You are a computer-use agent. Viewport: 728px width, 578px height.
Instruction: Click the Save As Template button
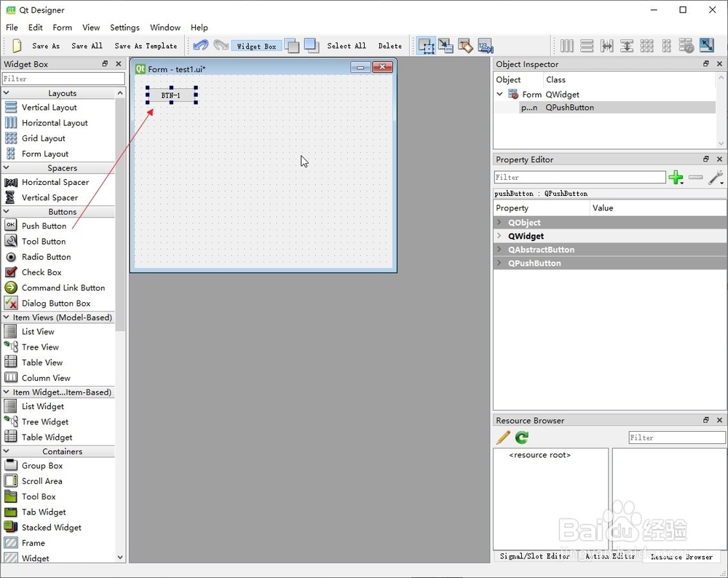146,46
